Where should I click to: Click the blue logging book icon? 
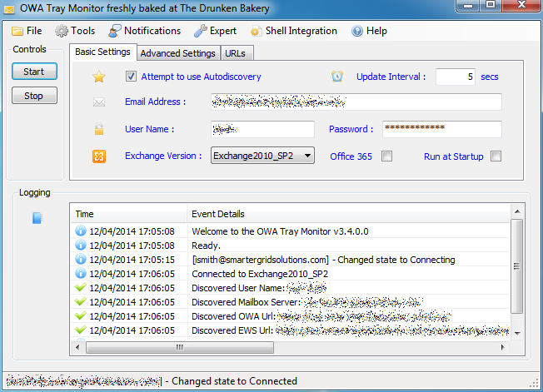click(37, 218)
